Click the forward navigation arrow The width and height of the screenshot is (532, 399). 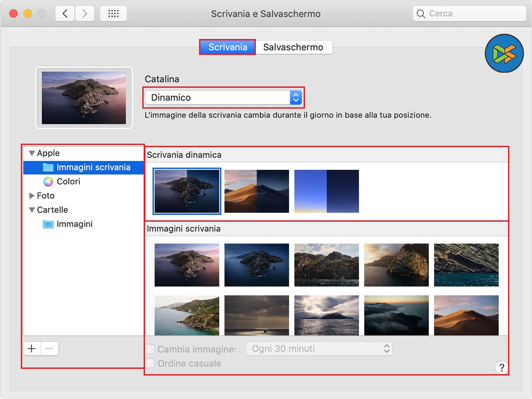tap(85, 14)
